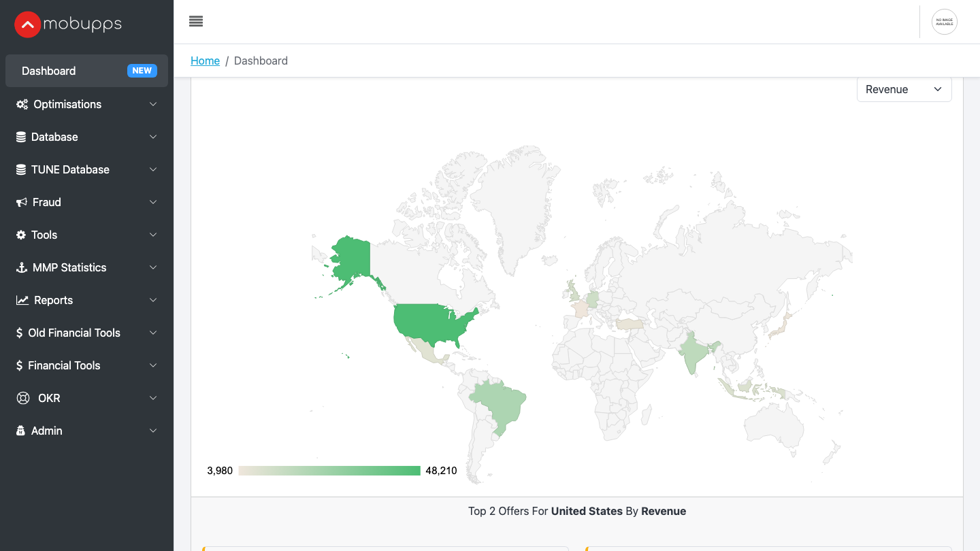Screen dimensions: 980x551
Task: Click the 'Dashboard' breadcrumb text
Action: (x=261, y=61)
